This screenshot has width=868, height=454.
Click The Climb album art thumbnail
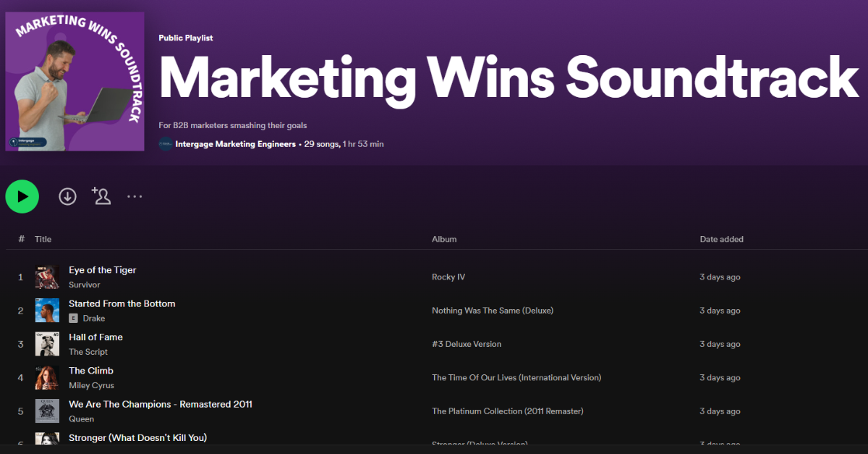pyautogui.click(x=48, y=377)
